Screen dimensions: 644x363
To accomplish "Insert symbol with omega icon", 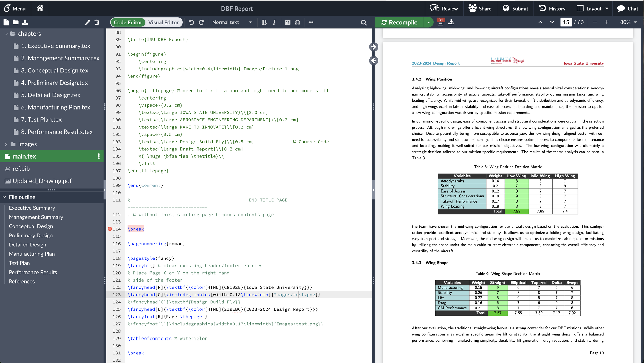I will click(298, 22).
